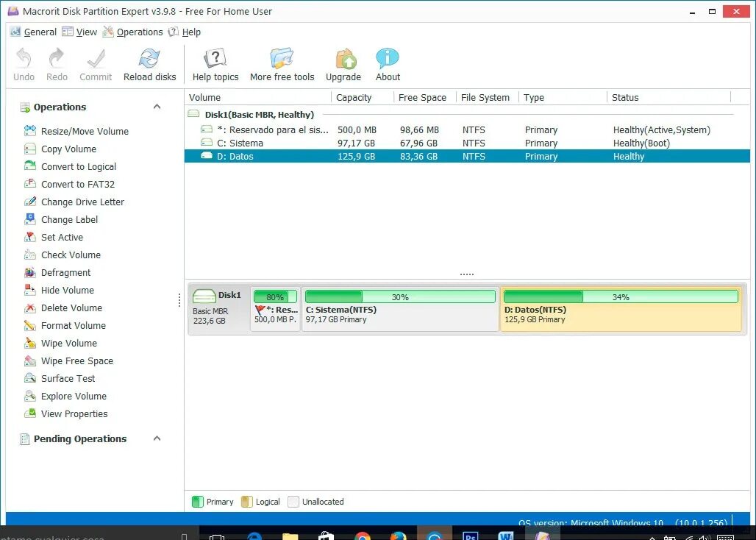
Task: Sort by the Capacity column header
Action: pyautogui.click(x=363, y=97)
